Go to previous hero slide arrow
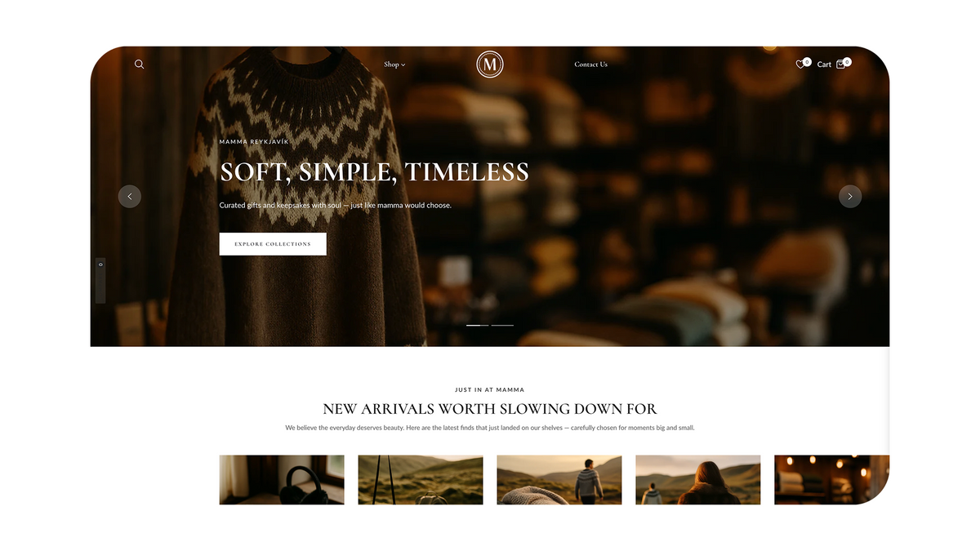This screenshot has width=980, height=551. click(130, 196)
